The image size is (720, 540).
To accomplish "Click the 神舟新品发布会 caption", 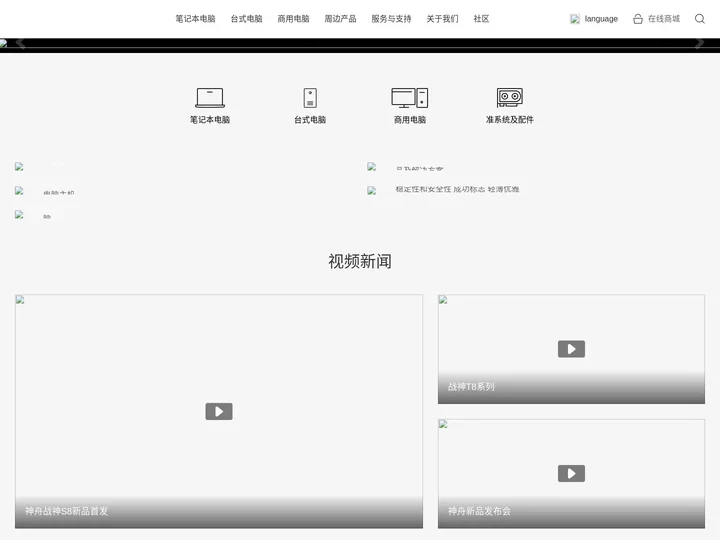I will click(479, 511).
